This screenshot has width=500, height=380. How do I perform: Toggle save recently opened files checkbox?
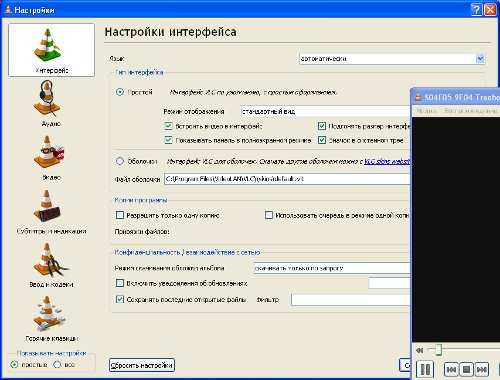(x=120, y=299)
